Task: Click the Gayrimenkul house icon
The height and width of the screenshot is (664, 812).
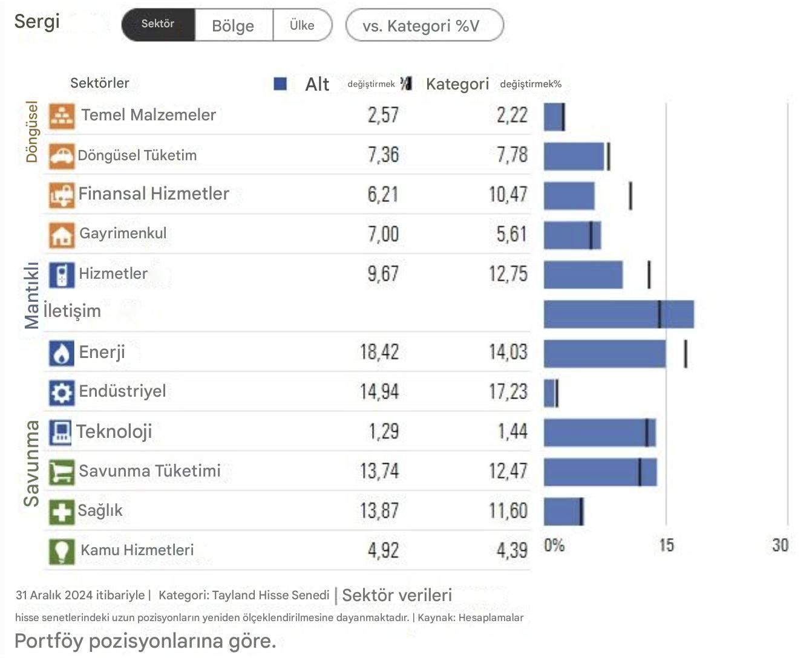Action: pos(62,235)
